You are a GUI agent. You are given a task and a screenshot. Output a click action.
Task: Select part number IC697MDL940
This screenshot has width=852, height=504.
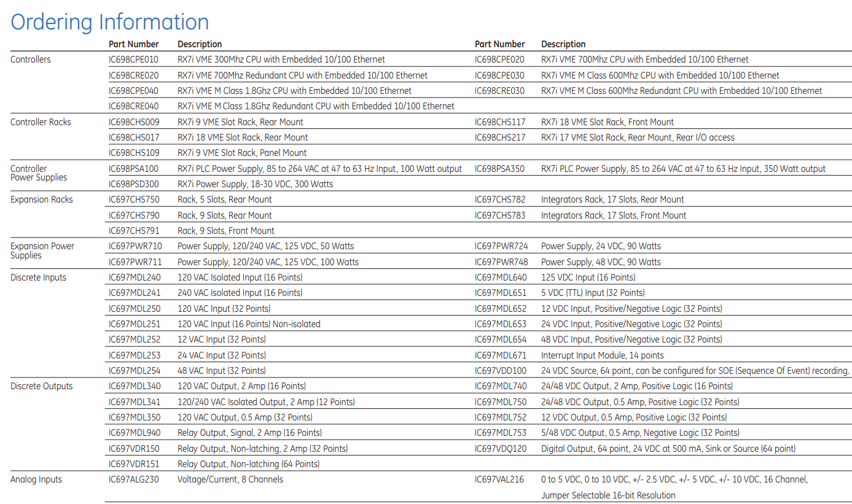pos(135,433)
